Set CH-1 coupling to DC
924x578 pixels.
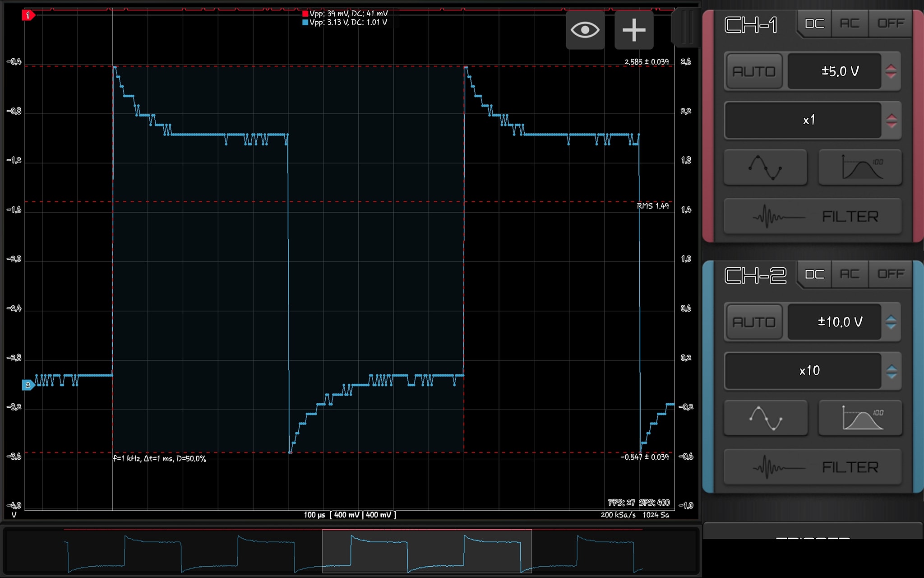(814, 23)
